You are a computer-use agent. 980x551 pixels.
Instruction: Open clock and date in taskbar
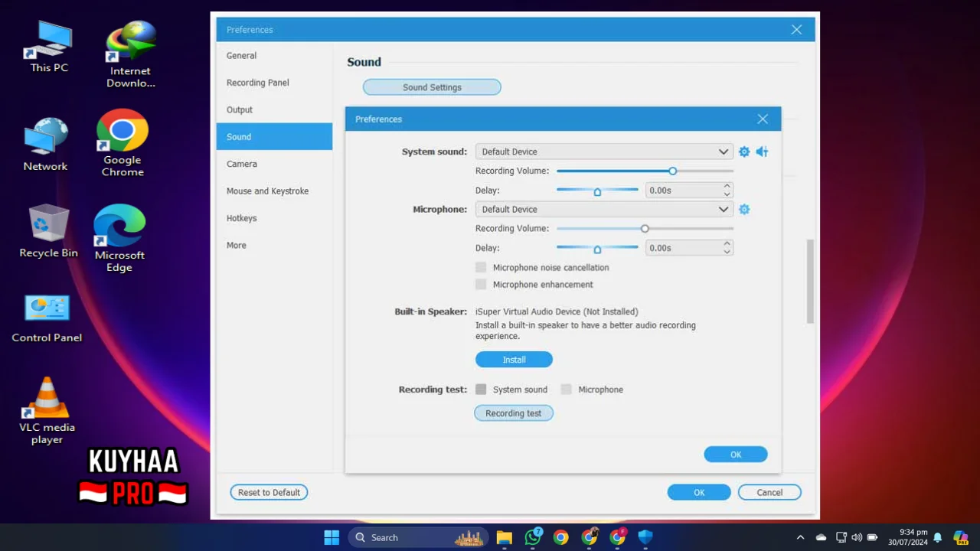pos(908,537)
